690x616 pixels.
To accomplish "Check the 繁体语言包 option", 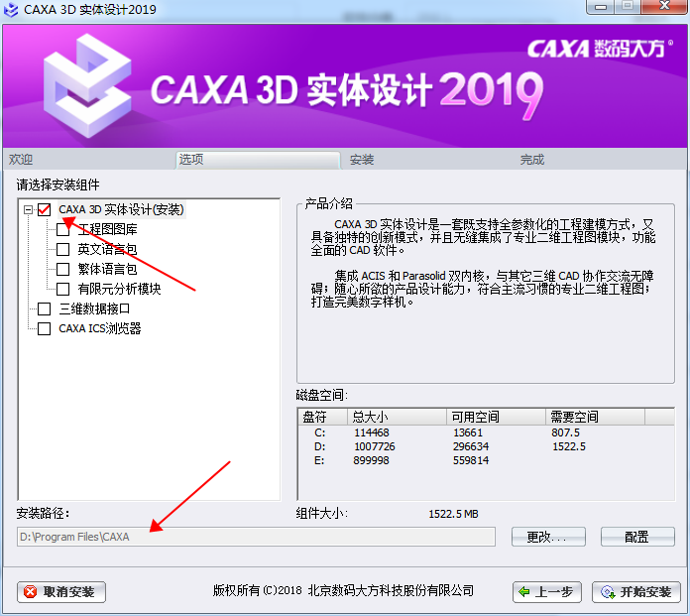I will click(x=62, y=269).
